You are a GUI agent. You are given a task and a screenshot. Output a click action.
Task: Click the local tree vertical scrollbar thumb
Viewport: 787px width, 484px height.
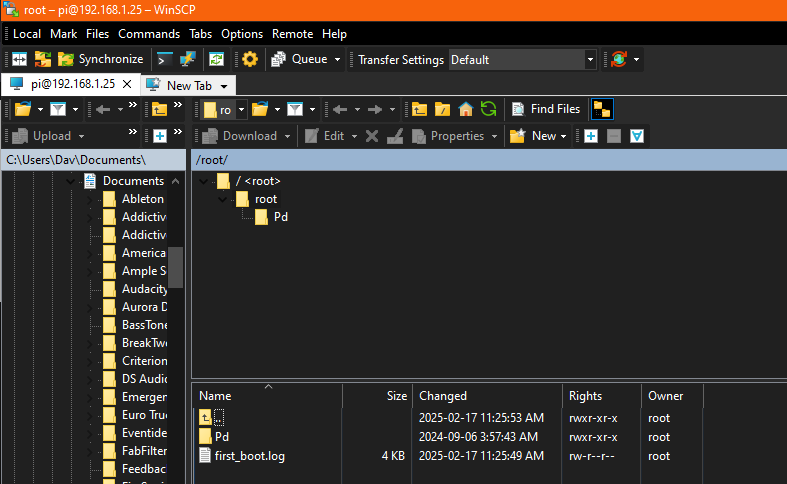(175, 267)
